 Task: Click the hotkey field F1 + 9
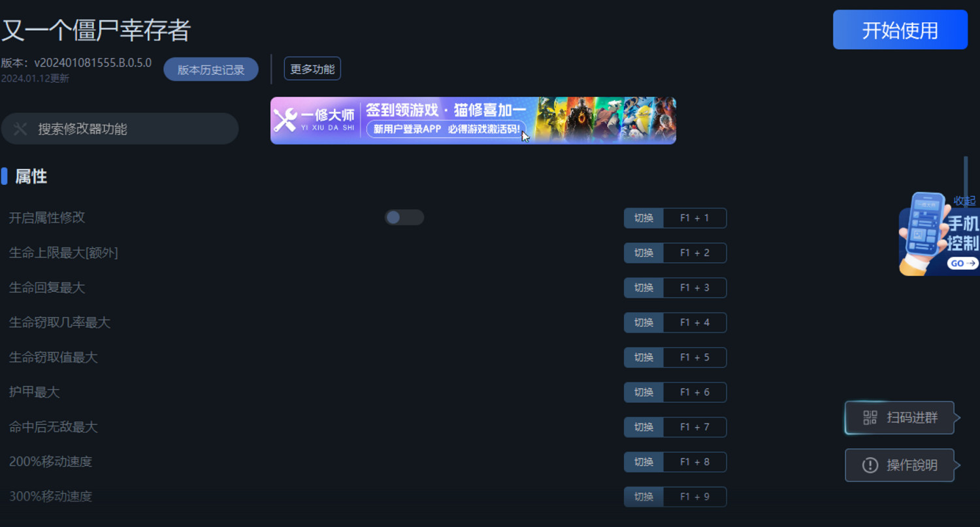[694, 496]
